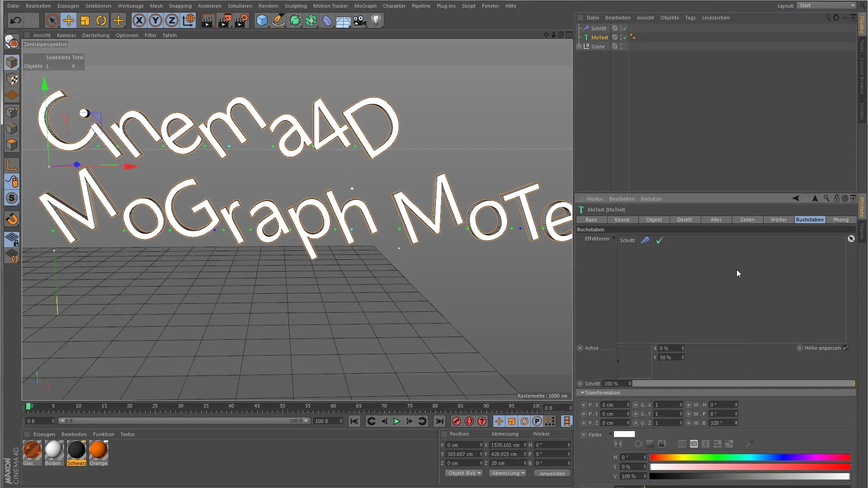The width and height of the screenshot is (868, 488).
Task: Toggle Höhe anpassen checkbox
Action: [845, 348]
